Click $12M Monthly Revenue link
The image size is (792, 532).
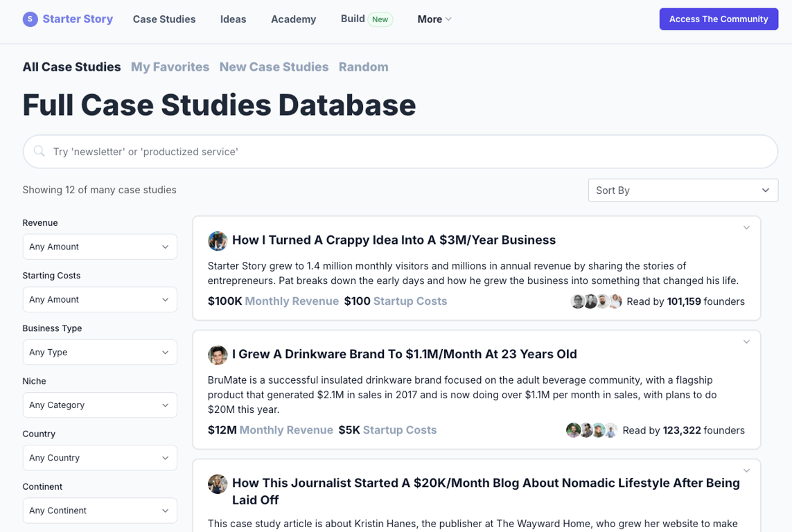click(270, 430)
